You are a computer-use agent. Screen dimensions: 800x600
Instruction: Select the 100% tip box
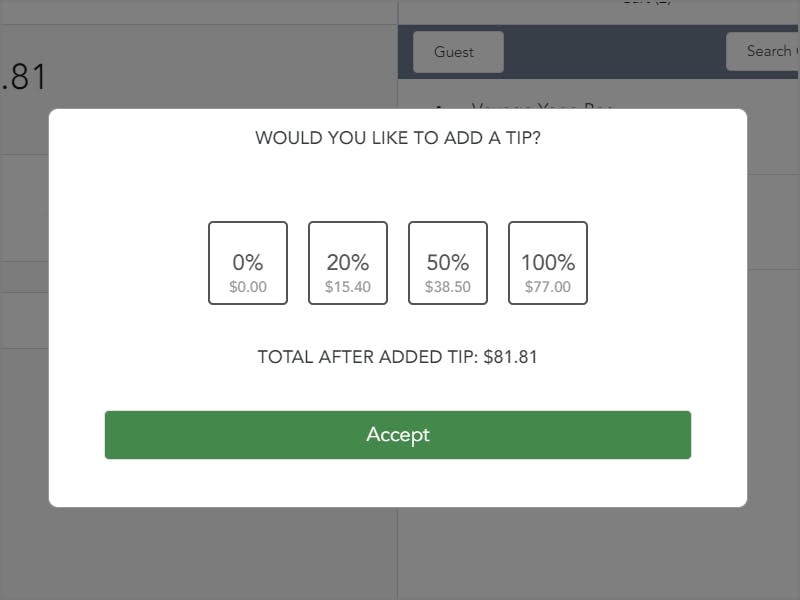point(547,263)
